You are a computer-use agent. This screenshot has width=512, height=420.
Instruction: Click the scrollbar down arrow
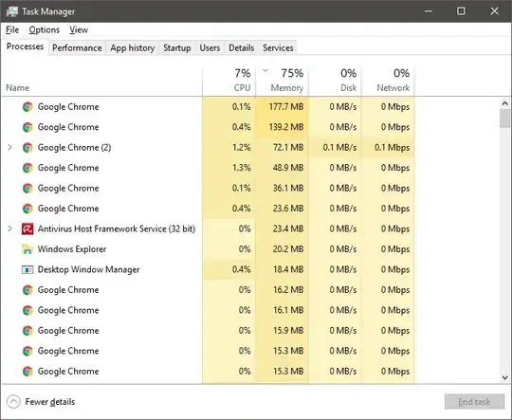tap(504, 377)
